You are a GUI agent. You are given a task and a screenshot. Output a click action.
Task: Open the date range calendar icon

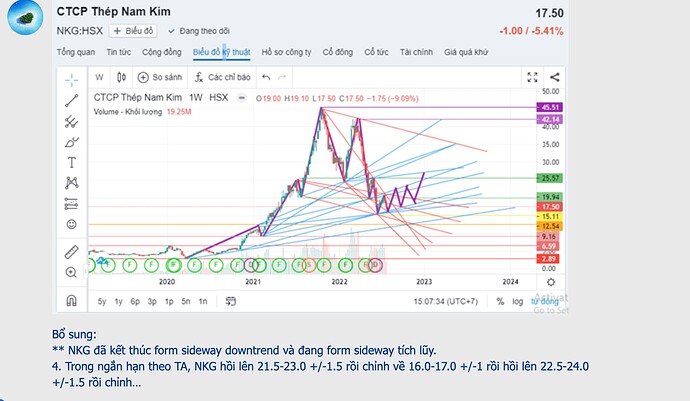pyautogui.click(x=231, y=301)
